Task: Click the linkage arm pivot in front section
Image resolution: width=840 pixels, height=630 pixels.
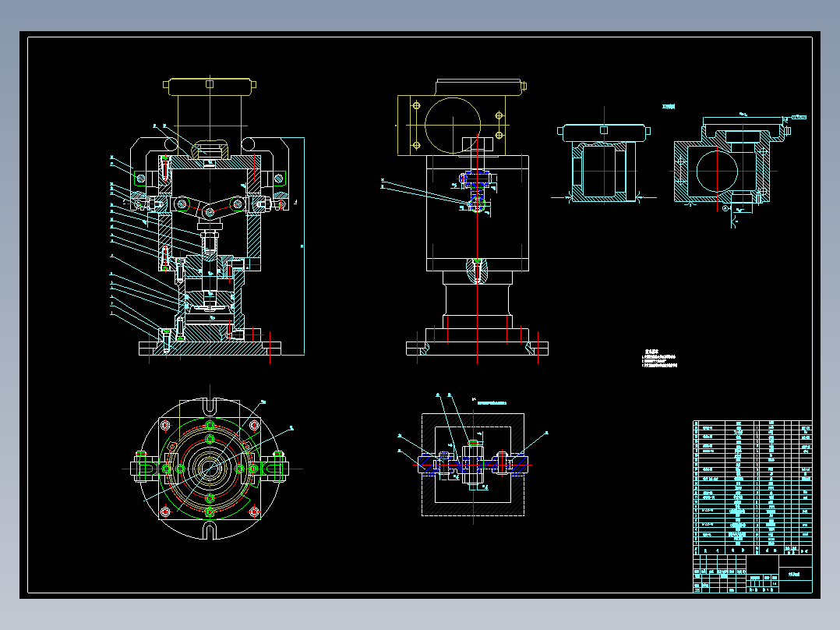Action: (210, 212)
